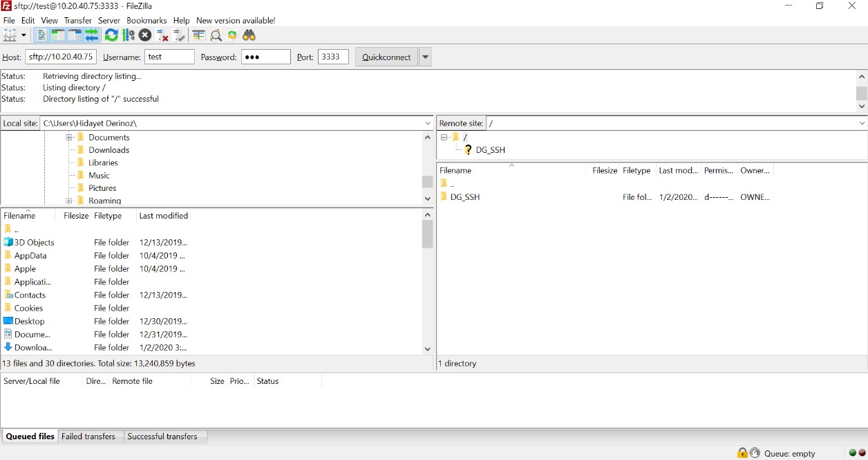Refresh the file and folder lists
868x460 pixels.
tap(111, 35)
